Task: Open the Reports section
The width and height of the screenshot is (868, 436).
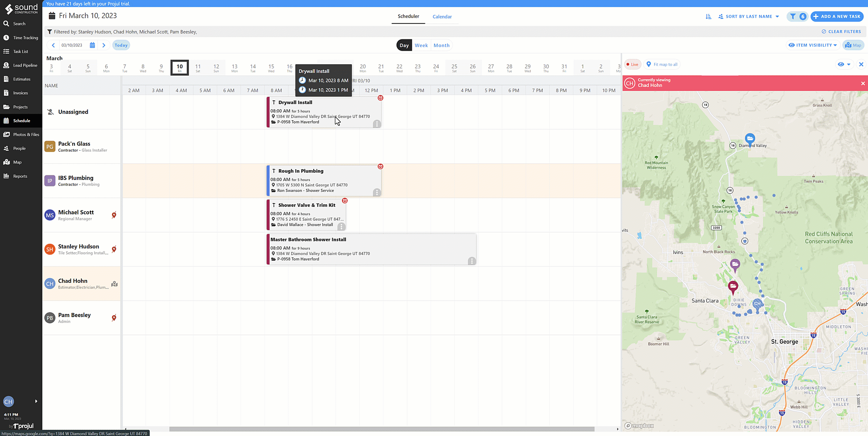Action: [21, 176]
